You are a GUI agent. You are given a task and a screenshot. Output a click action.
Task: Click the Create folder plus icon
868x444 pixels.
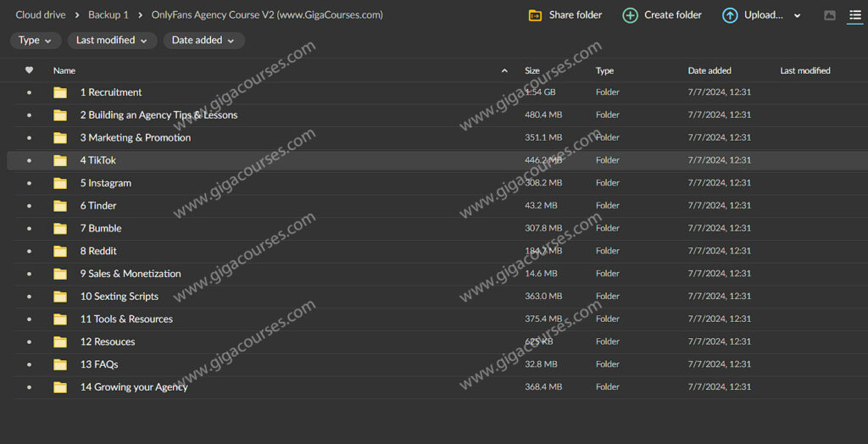click(x=630, y=15)
